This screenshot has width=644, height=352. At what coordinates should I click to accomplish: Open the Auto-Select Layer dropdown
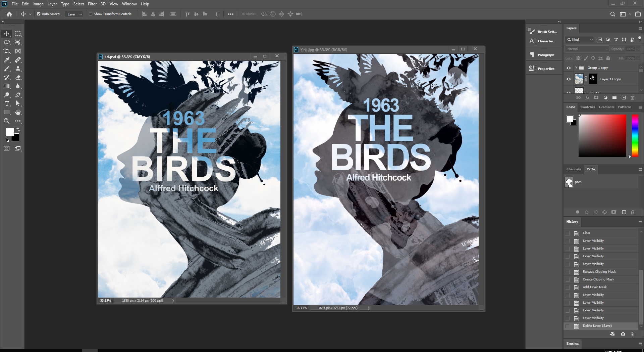(74, 14)
